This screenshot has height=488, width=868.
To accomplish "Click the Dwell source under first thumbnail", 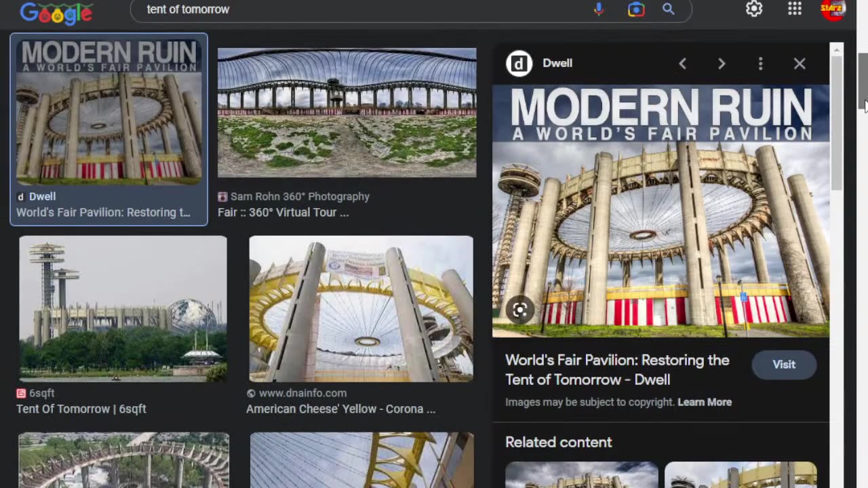I will (42, 197).
